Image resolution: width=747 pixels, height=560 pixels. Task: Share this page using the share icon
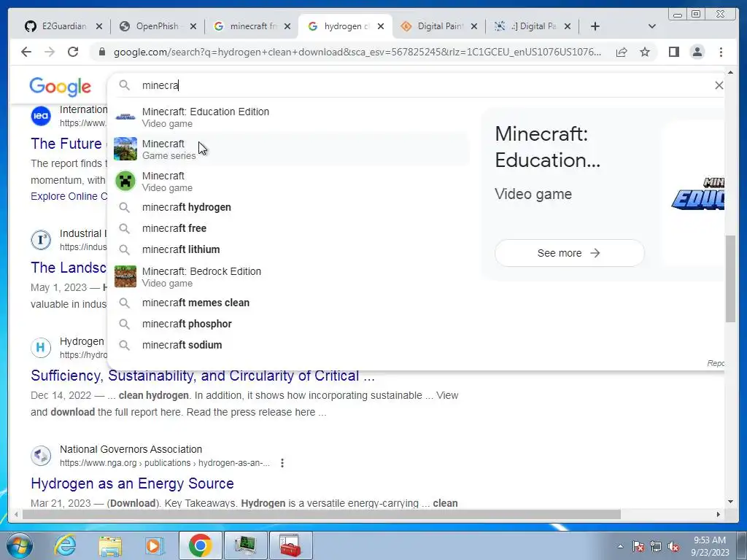[x=622, y=52]
